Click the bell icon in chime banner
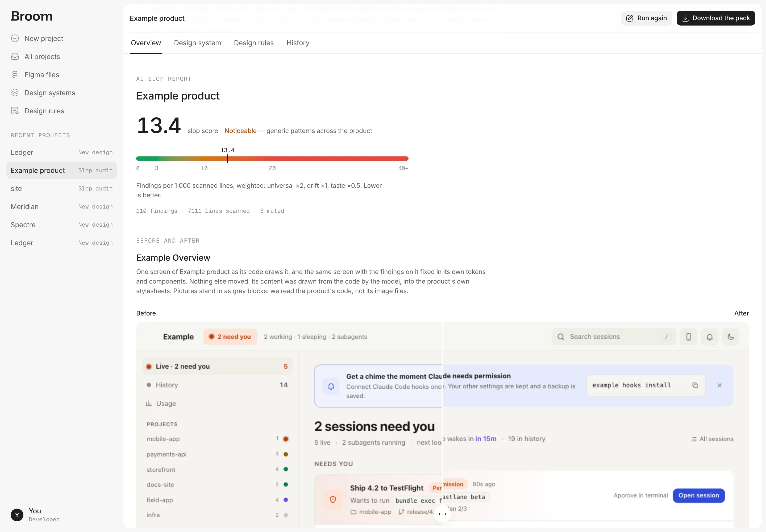 point(331,386)
